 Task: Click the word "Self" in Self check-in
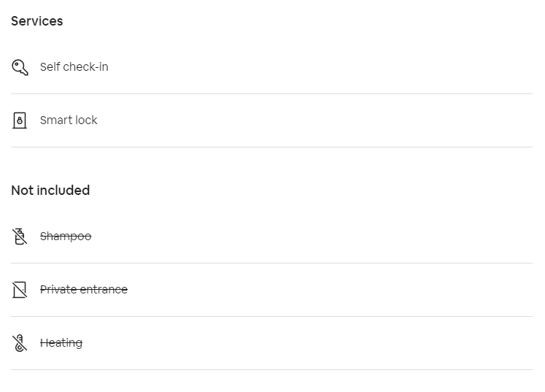pos(50,67)
